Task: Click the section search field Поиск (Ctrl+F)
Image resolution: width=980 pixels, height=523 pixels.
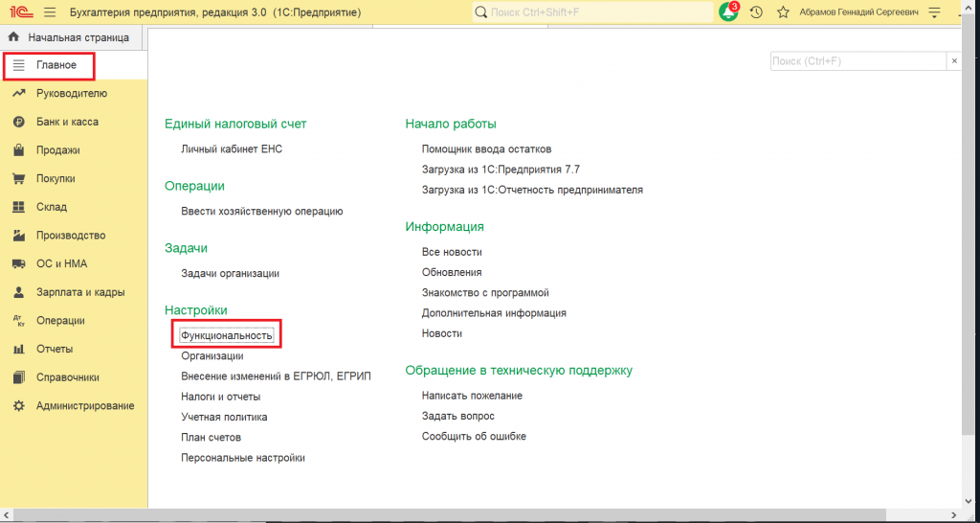Action: pyautogui.click(x=859, y=61)
